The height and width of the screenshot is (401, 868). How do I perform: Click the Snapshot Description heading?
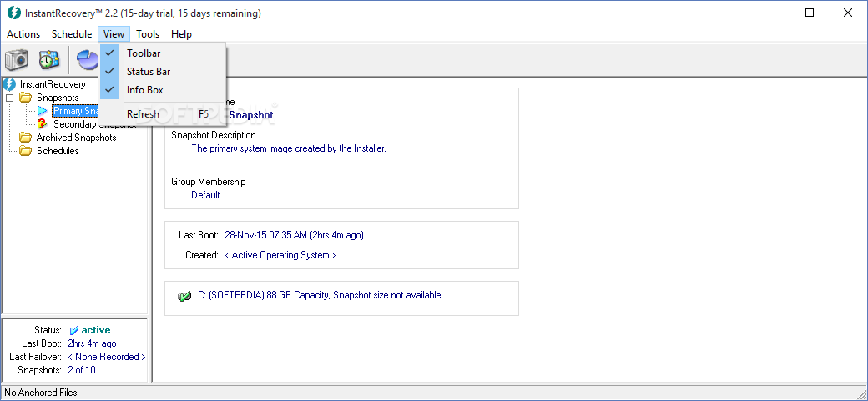pyautogui.click(x=214, y=135)
